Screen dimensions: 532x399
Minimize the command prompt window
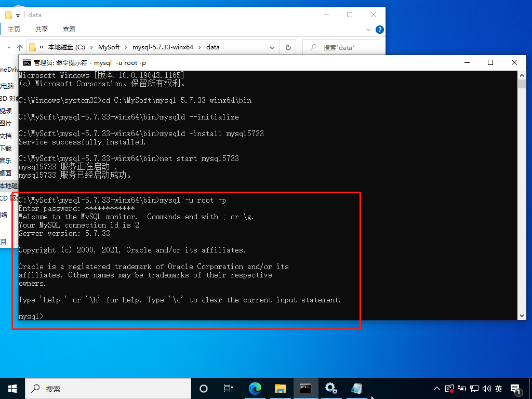click(467, 62)
